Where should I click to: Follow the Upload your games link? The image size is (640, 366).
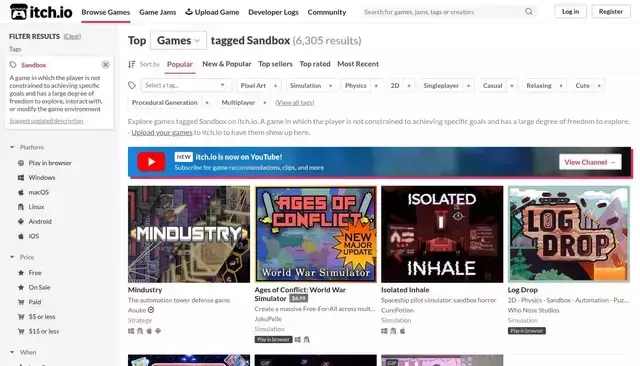162,132
